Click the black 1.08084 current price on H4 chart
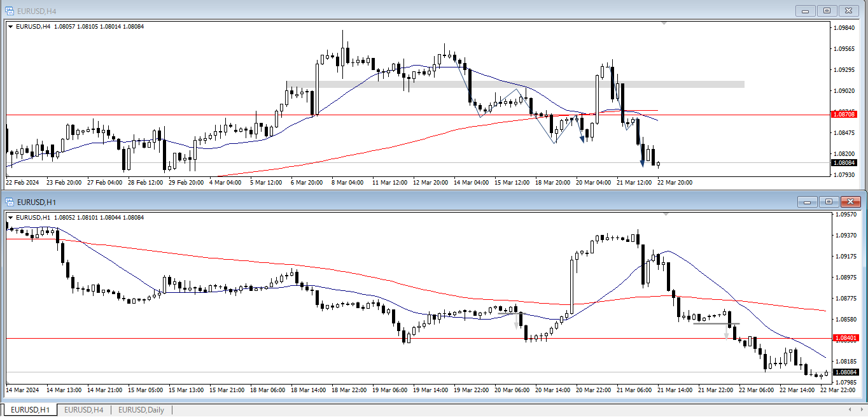 (x=844, y=162)
